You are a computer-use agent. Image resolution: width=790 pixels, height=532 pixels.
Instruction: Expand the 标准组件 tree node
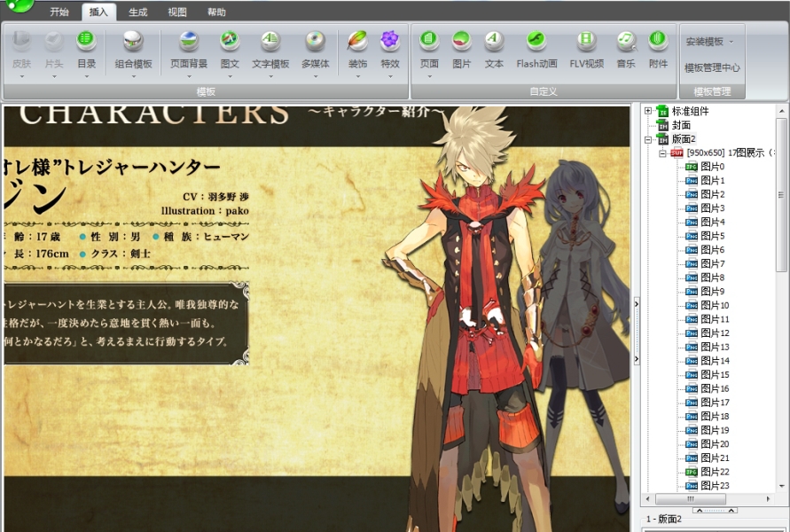[x=648, y=111]
